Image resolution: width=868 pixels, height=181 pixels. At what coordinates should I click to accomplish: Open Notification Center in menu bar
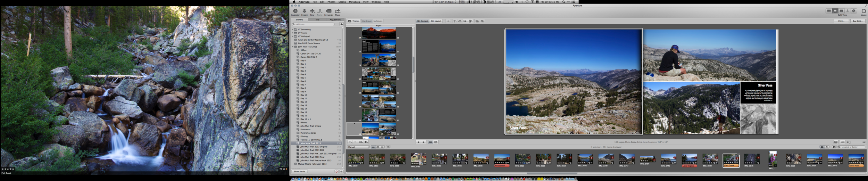pyautogui.click(x=574, y=2)
